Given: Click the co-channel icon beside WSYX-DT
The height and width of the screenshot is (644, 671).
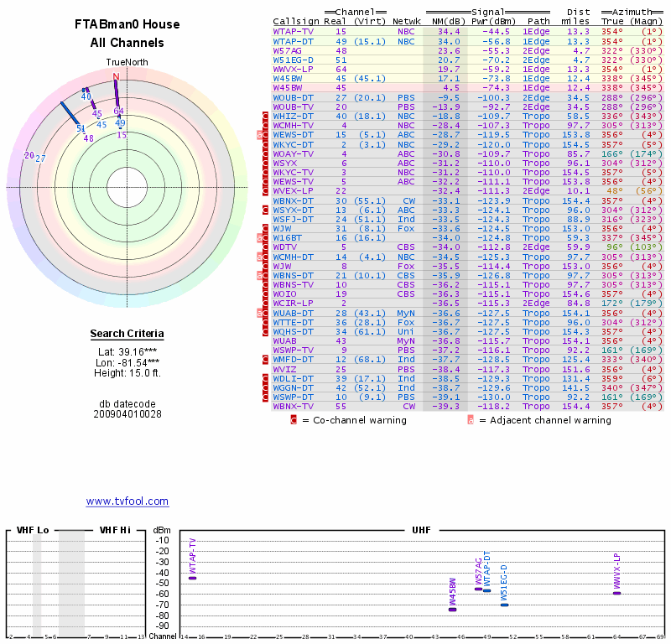Looking at the screenshot, I should 265,210.
